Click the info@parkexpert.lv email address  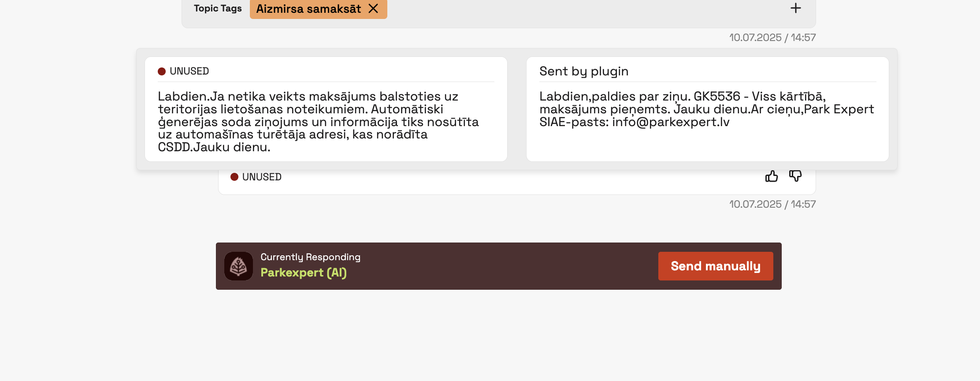click(x=671, y=122)
